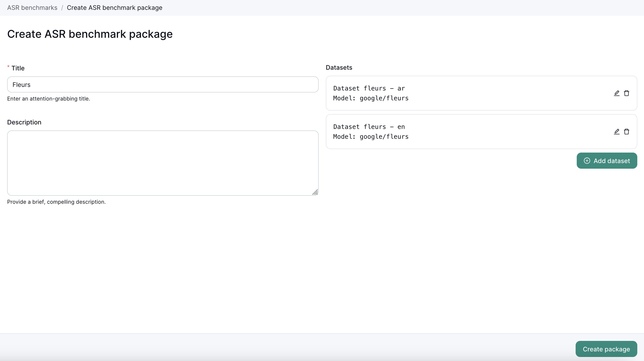This screenshot has width=644, height=361.
Task: Delete the fleurs - ar dataset
Action: coord(626,93)
